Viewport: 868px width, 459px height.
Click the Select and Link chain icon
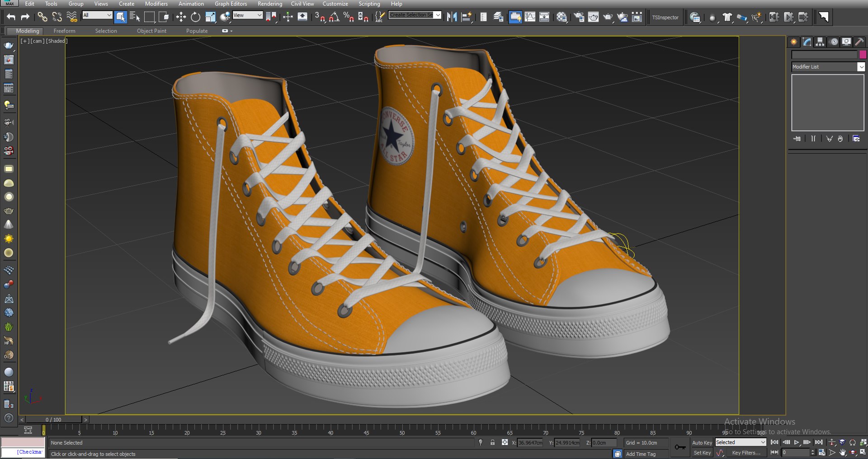click(42, 17)
